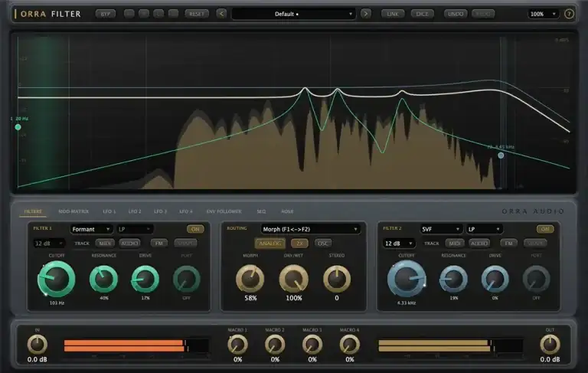The height and width of the screenshot is (373, 588).
Task: Enable Filter 2 MIDI tracking
Action: pyautogui.click(x=455, y=244)
